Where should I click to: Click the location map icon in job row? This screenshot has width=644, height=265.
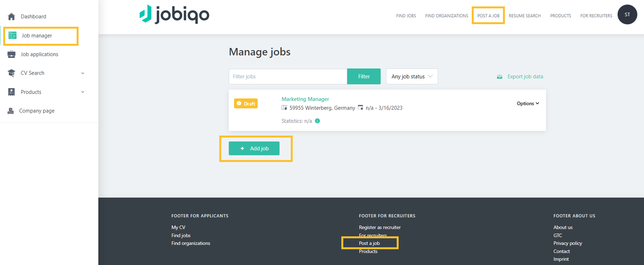tap(284, 108)
